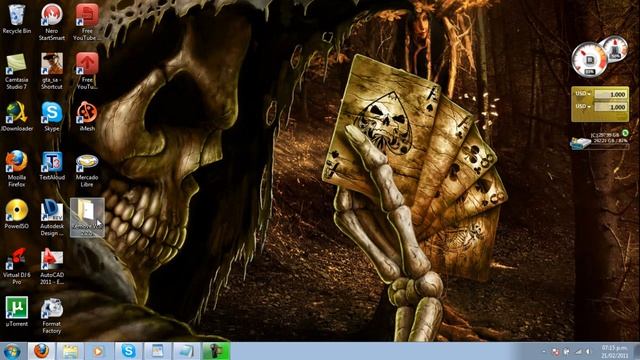Select the Virtual DJ 6 Pro shortcut
This screenshot has width=640, height=360.
point(16,266)
